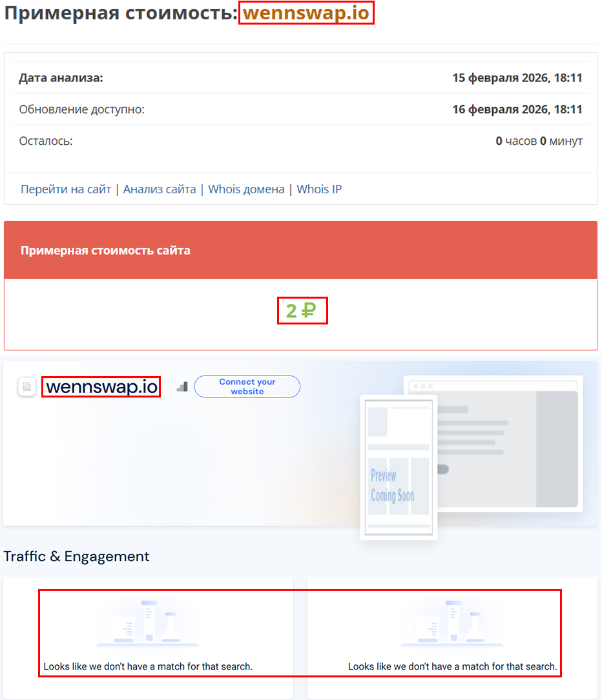Select the highlighted wennswap.io page title
This screenshot has width=602, height=700.
306,12
